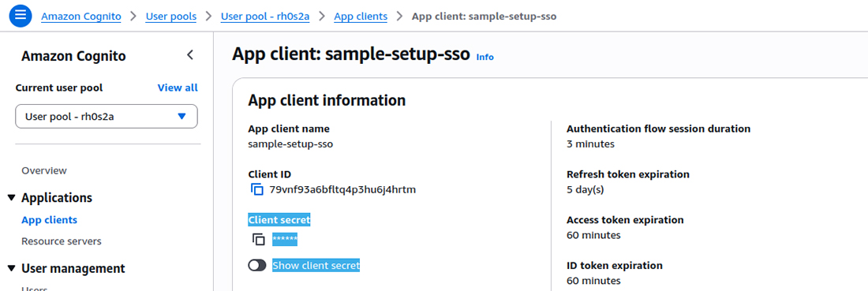
Task: Click the breadcrumb App client: sample-setup-sso text
Action: (485, 16)
